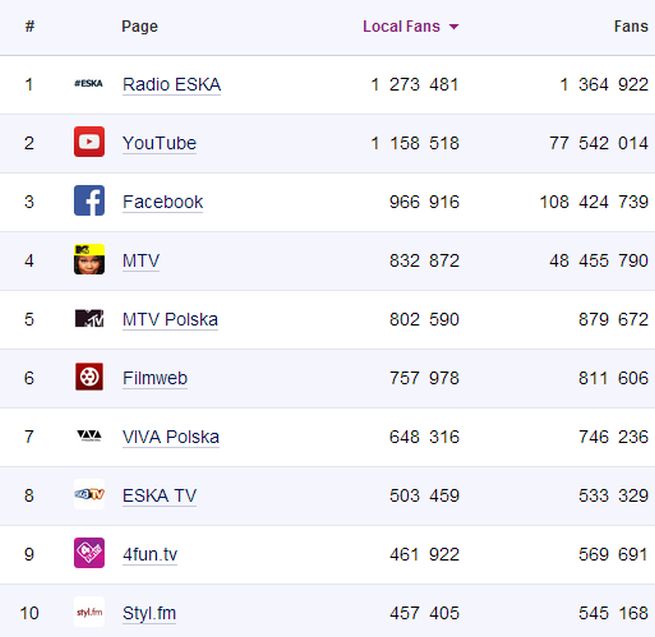Open the YouTube page link
The image size is (655, 637).
click(x=159, y=143)
